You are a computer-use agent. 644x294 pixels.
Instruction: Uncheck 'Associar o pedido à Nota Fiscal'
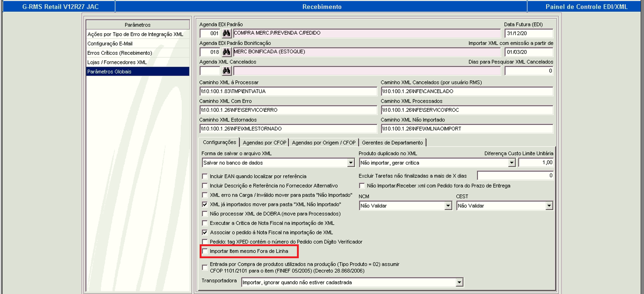205,232
